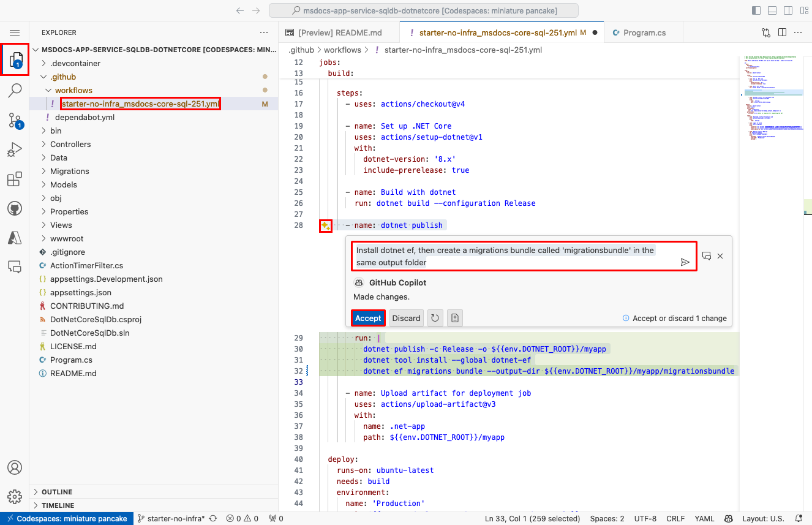Open the Run and Debug view
The width and height of the screenshot is (812, 525).
point(15,149)
